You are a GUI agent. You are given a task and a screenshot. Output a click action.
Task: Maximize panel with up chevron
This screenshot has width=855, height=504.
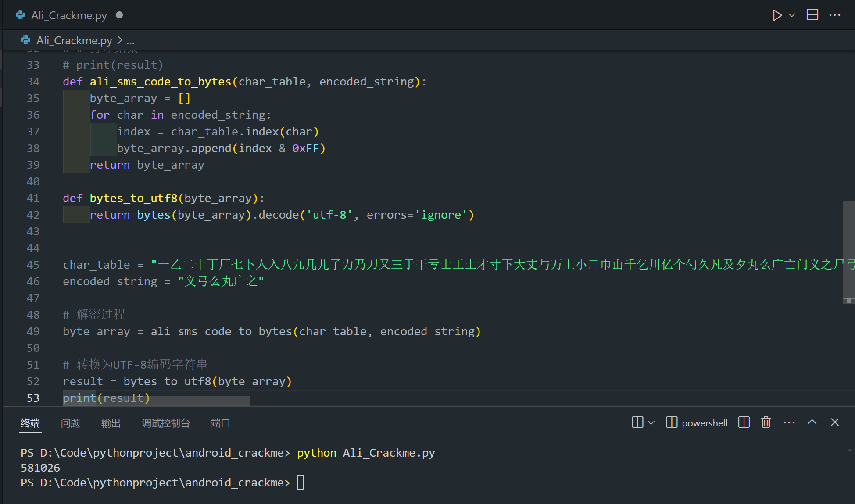click(812, 422)
